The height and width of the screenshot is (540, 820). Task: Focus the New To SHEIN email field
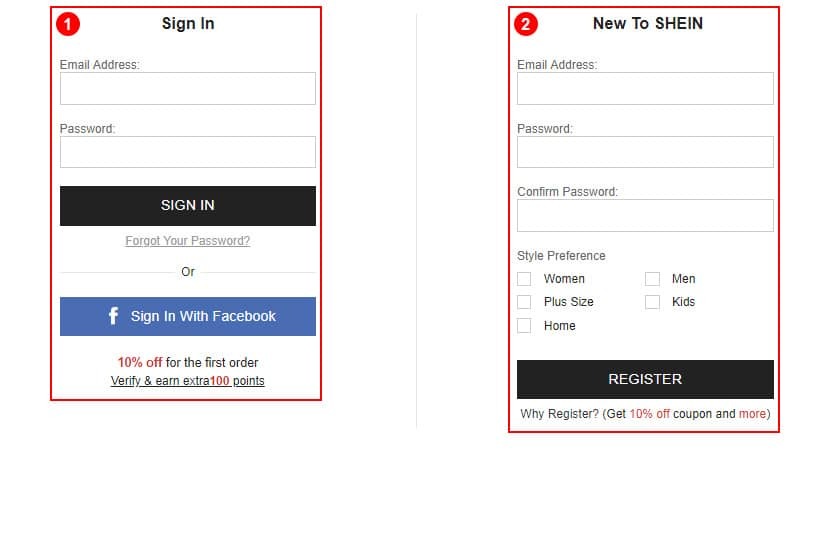point(645,88)
